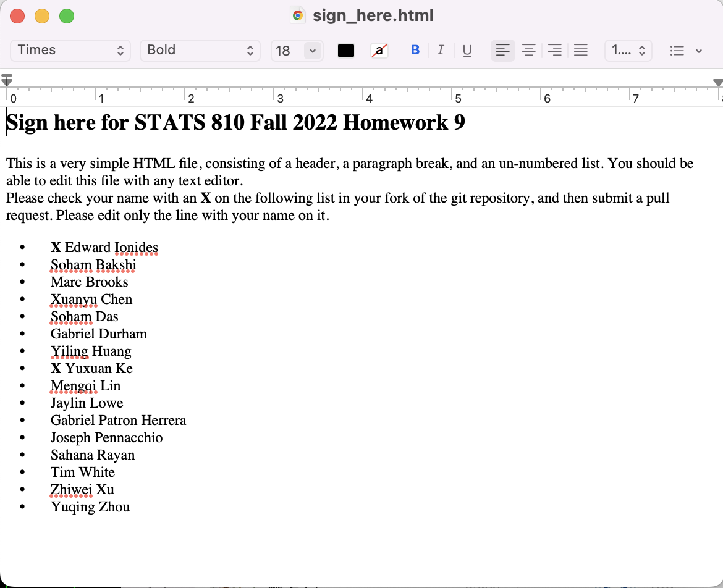
Task: Toggle underline formatting button
Action: 467,50
